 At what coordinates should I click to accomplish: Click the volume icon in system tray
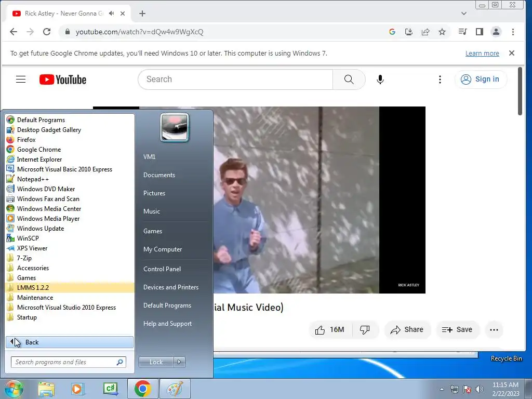point(479,389)
